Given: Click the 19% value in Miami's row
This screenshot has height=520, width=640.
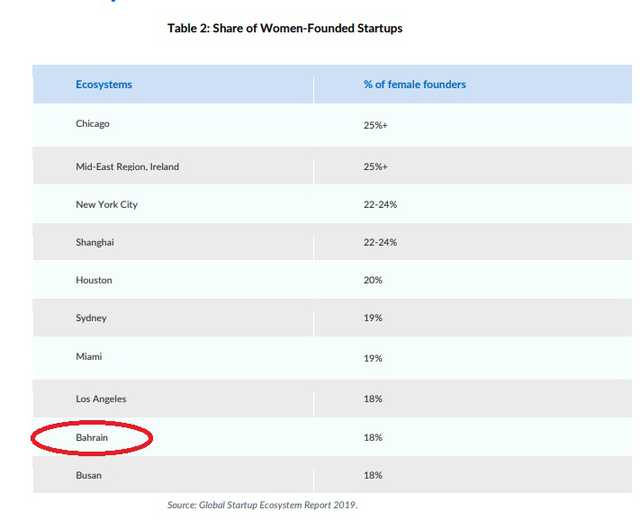Looking at the screenshot, I should 372,356.
